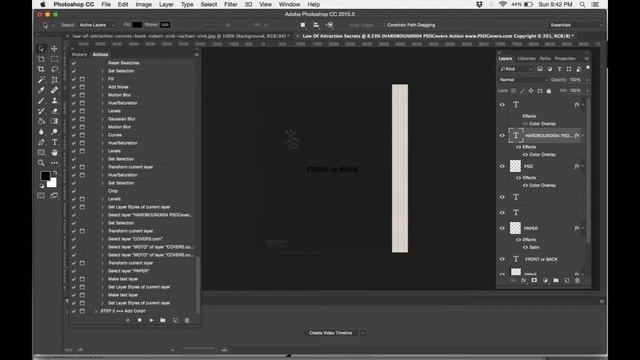Screen dimensions: 640x360
Task: Select the Rectangular Marquee tool
Action: coord(54,59)
